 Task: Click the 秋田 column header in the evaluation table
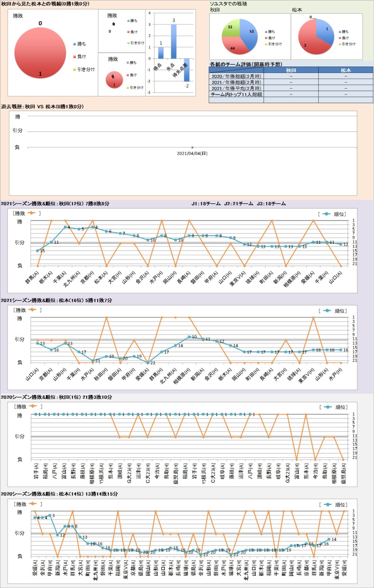click(x=291, y=70)
